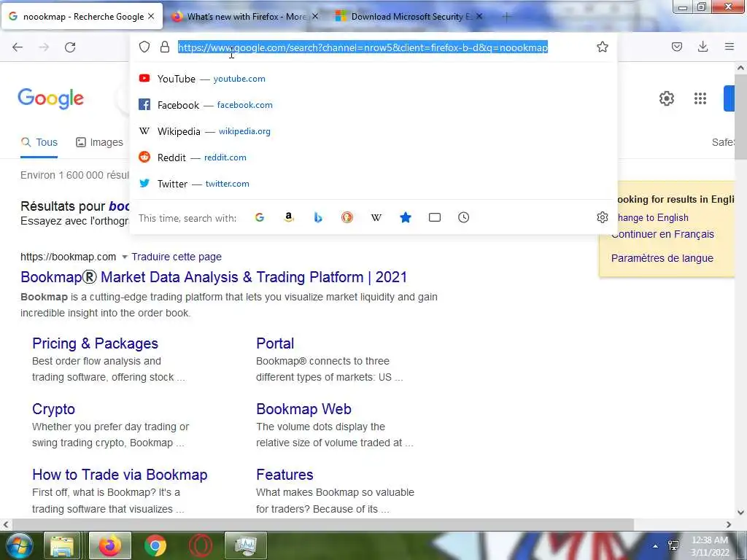The width and height of the screenshot is (747, 560).
Task: Open the network status tray icon
Action: [x=673, y=545]
